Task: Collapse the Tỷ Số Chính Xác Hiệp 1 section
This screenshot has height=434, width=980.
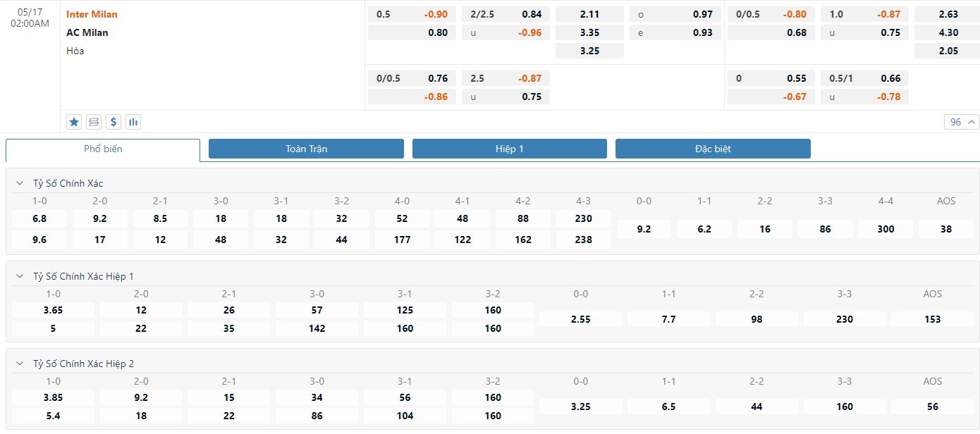Action: (20, 276)
